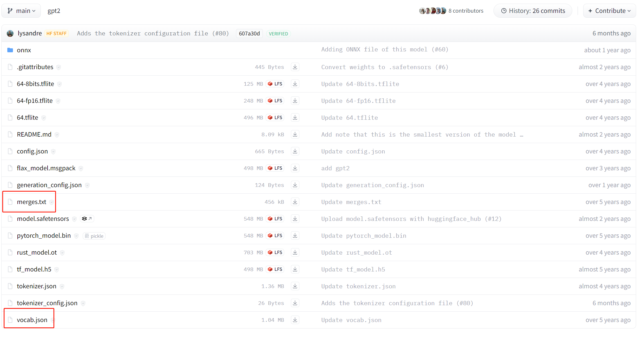Open the flax_model.msgpack file

[46, 168]
